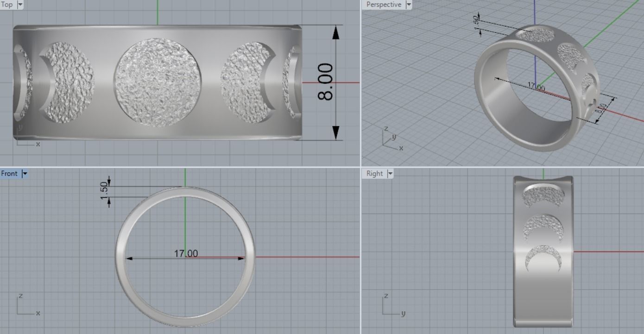Select the 1.50 dimension in Front view
Viewport: 644px width, 334px height.
tap(104, 191)
